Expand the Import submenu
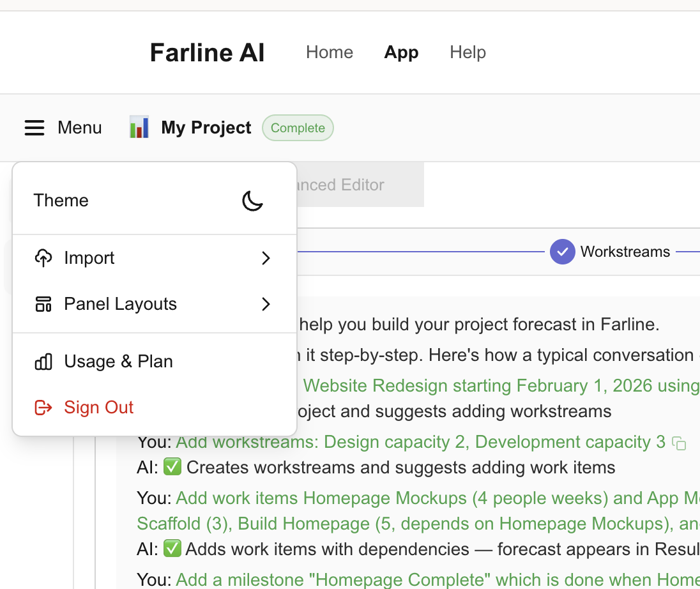Viewport: 700px width, 589px height. click(266, 257)
